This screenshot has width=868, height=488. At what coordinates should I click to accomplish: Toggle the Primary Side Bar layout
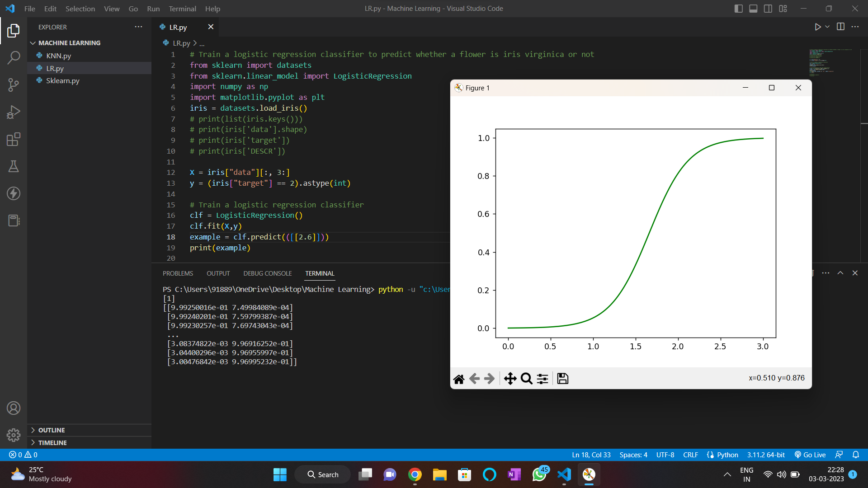coord(739,9)
